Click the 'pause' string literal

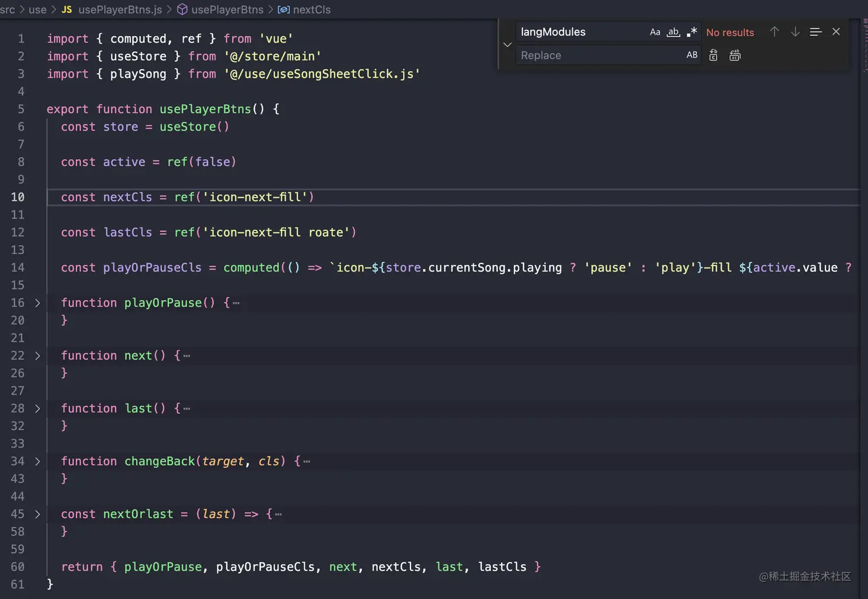click(x=608, y=268)
